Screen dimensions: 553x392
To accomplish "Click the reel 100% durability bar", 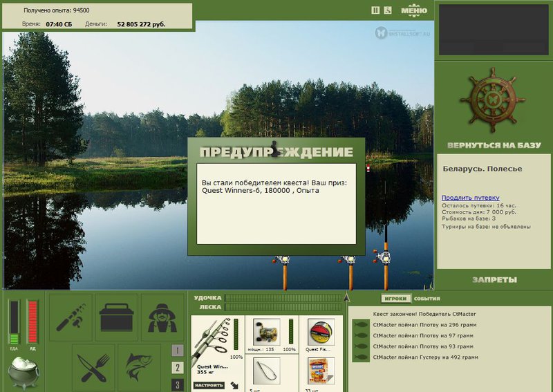I will [x=291, y=332].
